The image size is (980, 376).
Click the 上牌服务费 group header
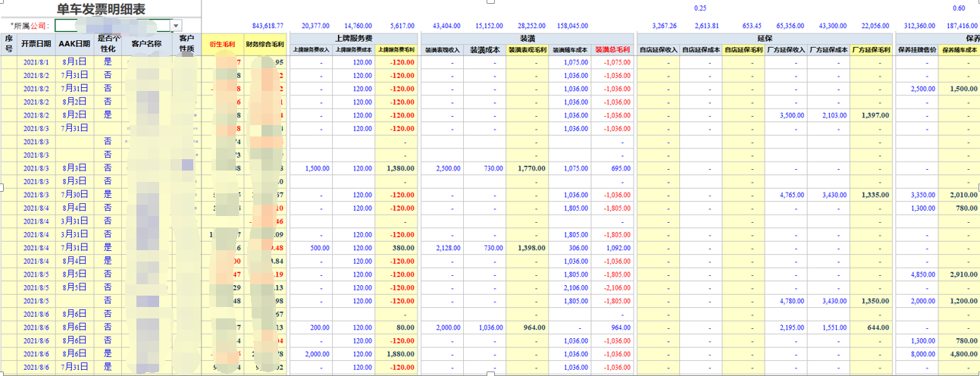pyautogui.click(x=353, y=37)
